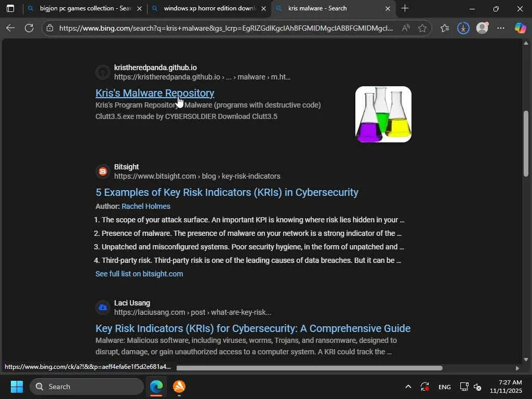532x399 pixels.
Task: Open author Rachel Holmes link
Action: tap(146, 206)
